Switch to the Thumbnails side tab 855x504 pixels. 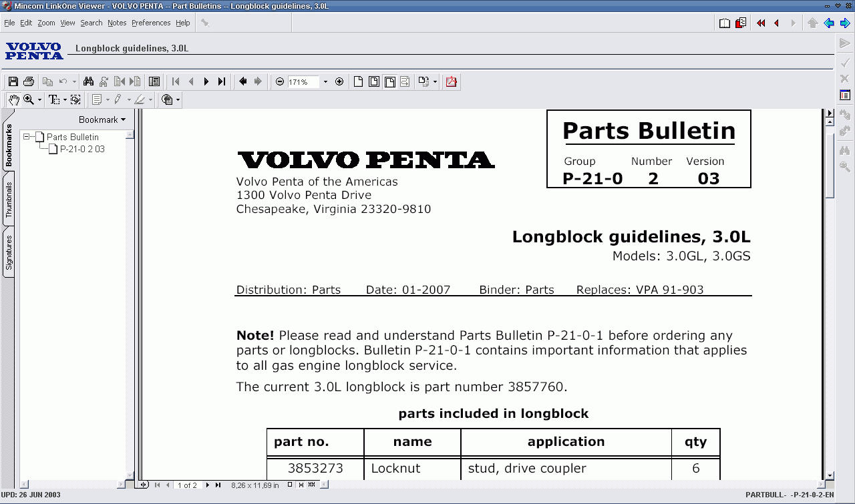pyautogui.click(x=9, y=200)
